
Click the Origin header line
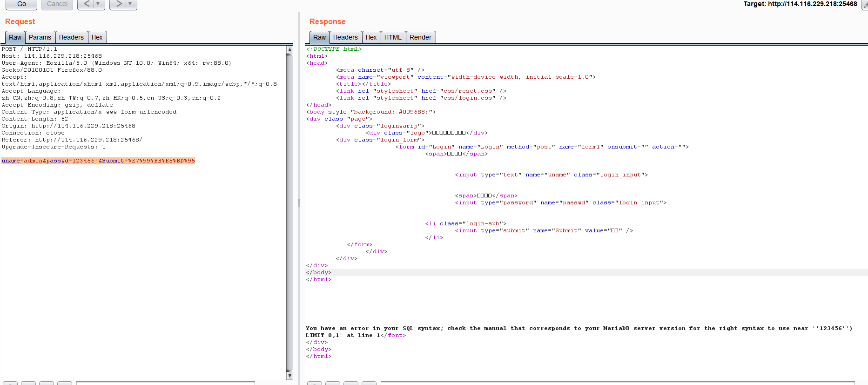[x=68, y=126]
